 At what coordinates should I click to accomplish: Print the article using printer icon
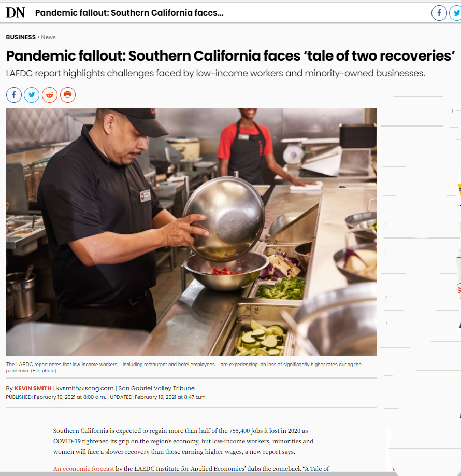click(68, 95)
